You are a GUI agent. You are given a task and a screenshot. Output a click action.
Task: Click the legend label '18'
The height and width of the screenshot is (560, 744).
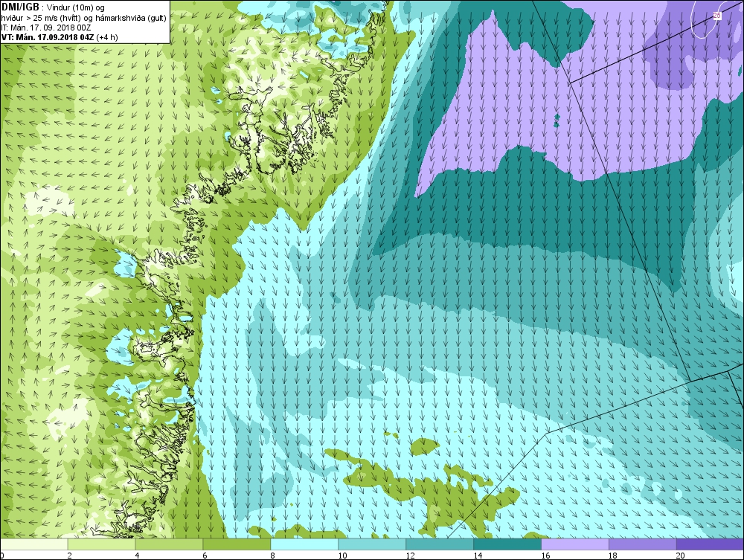[x=613, y=556]
